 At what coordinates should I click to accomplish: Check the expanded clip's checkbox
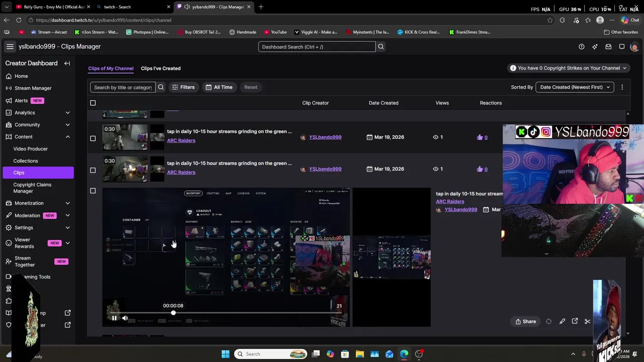tap(93, 191)
